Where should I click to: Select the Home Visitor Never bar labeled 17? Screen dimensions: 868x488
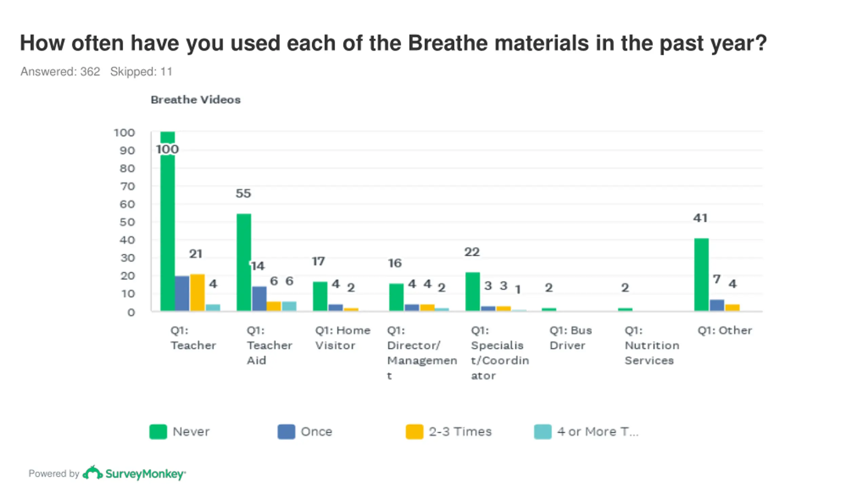[320, 296]
